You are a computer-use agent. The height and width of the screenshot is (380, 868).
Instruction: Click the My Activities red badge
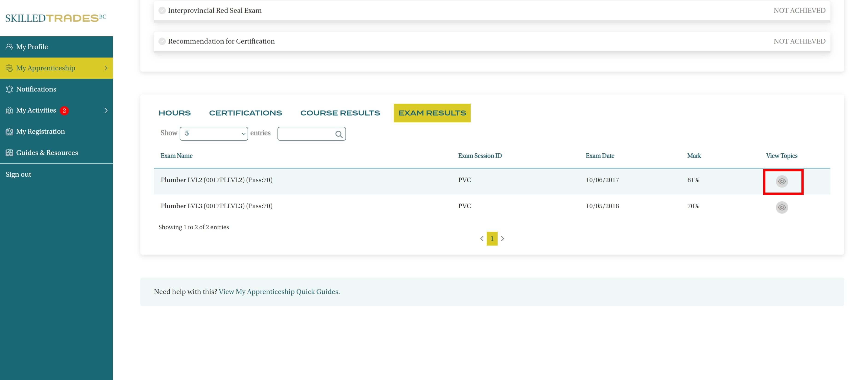64,110
